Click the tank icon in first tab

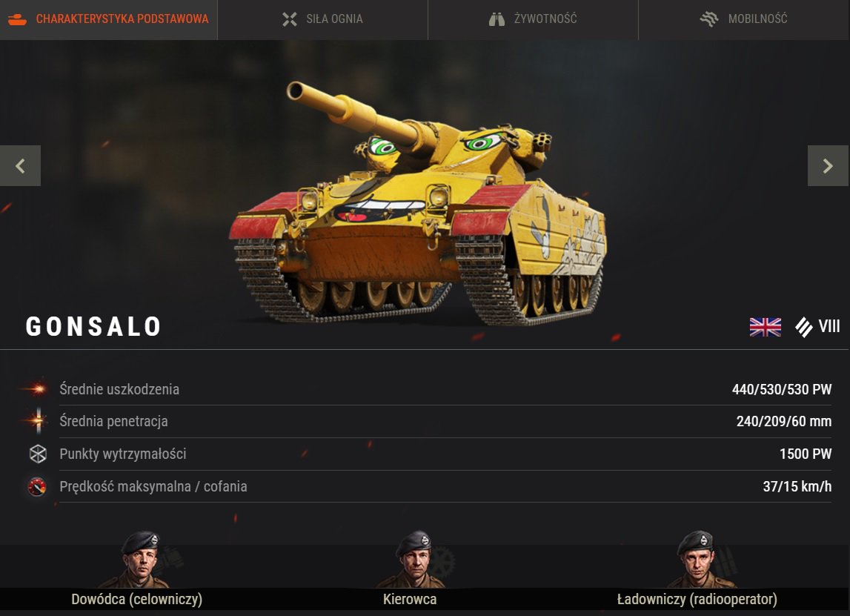[17, 19]
